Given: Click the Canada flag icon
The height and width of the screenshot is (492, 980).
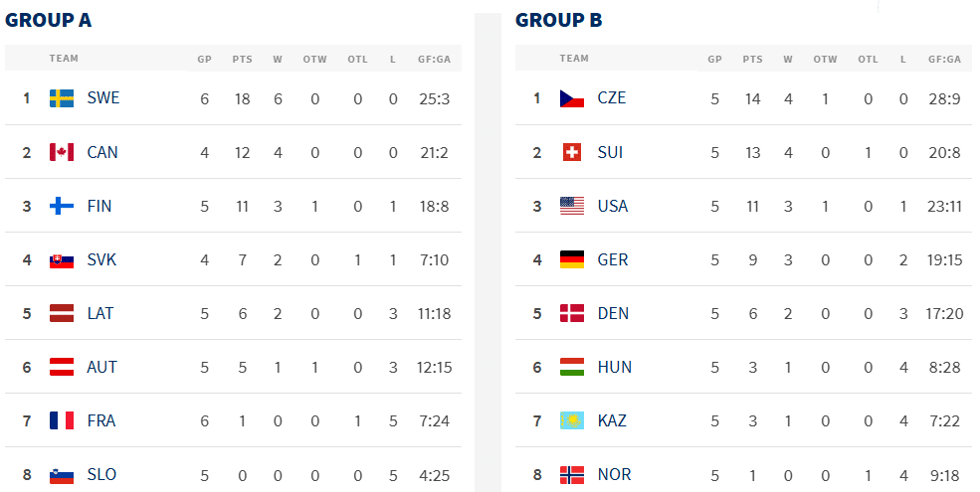Looking at the screenshot, I should 62,152.
